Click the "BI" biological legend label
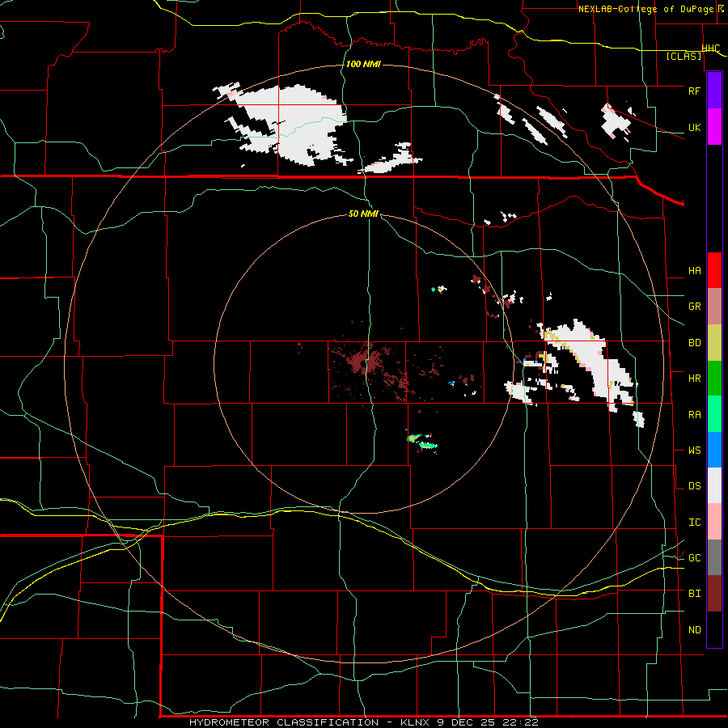 (x=694, y=594)
